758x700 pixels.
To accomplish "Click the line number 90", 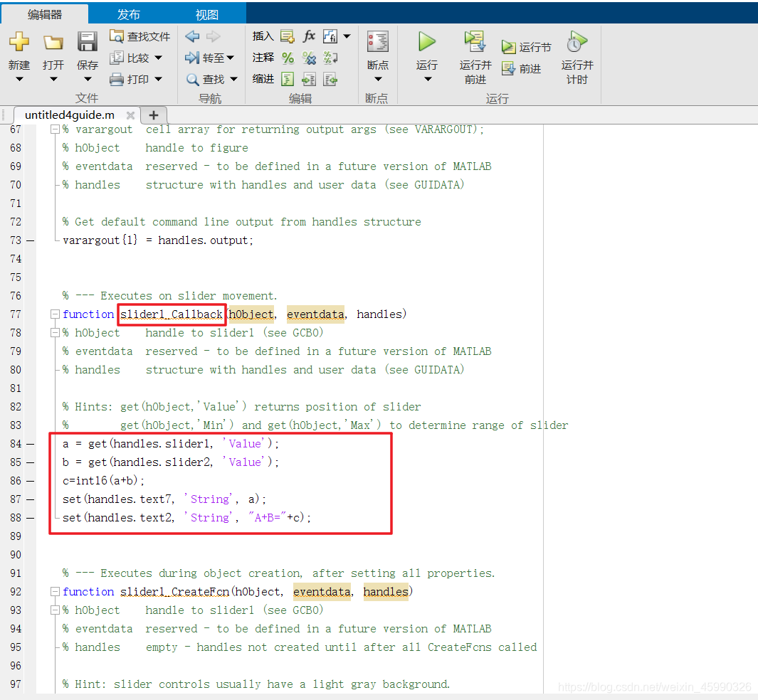I will point(16,555).
